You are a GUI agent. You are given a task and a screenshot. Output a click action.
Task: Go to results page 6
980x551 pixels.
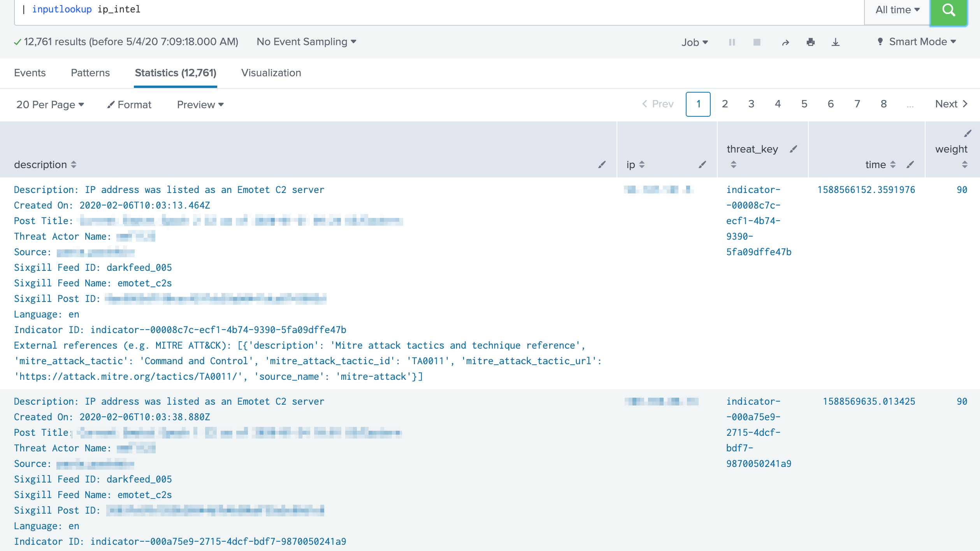(x=831, y=104)
